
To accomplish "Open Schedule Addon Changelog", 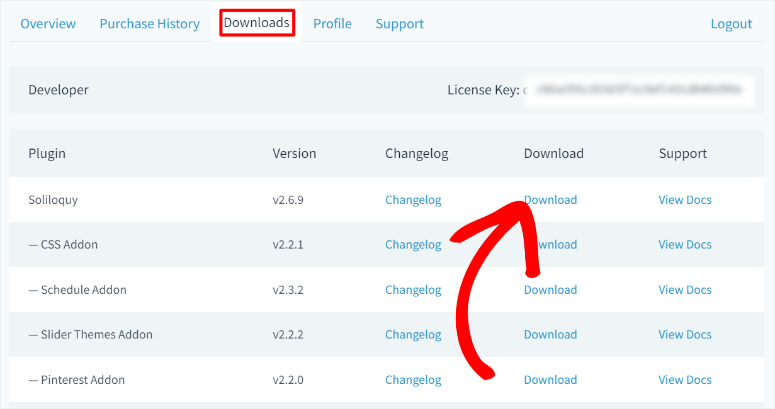I will 413,290.
